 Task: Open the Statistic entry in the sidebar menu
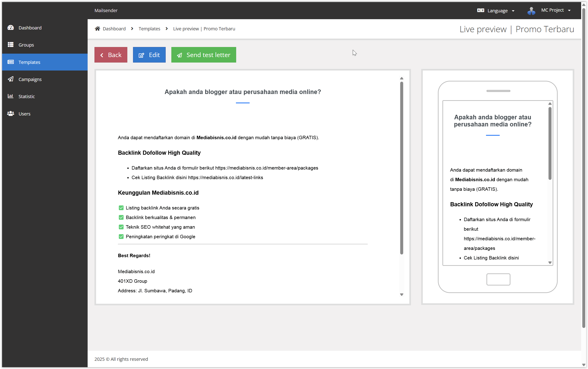[x=27, y=96]
